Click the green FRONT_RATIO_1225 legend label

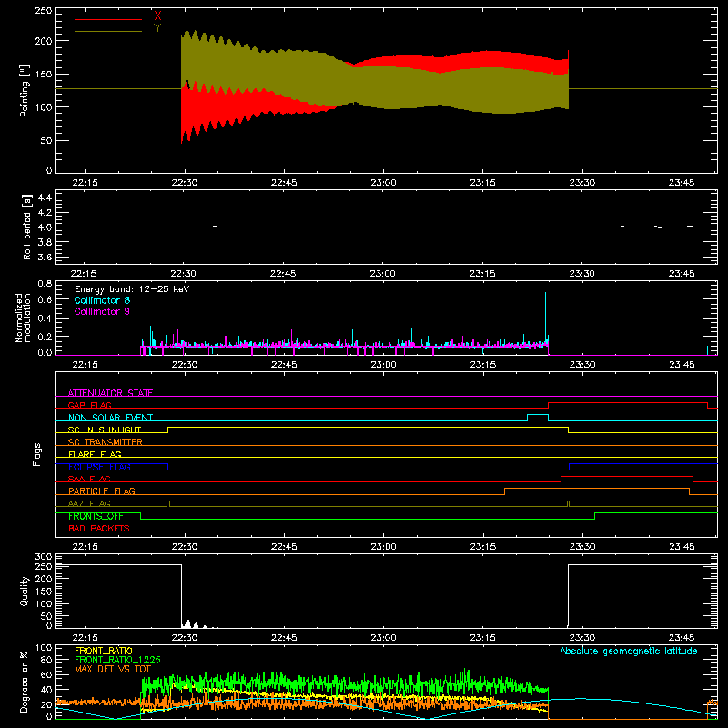(117, 660)
